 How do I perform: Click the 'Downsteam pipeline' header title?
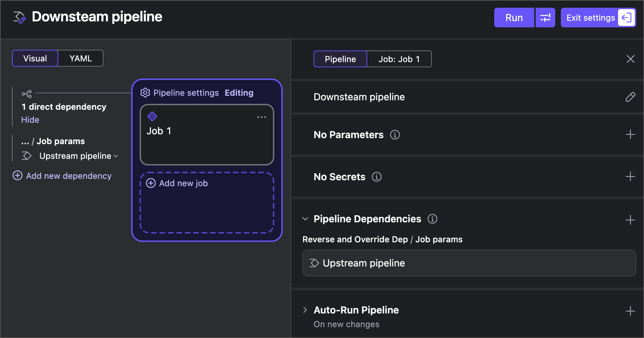[x=97, y=17]
